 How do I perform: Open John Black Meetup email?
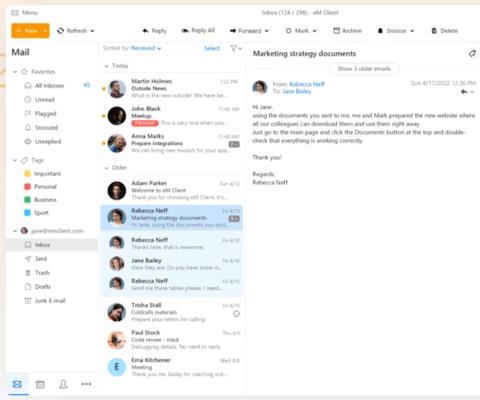click(171, 116)
